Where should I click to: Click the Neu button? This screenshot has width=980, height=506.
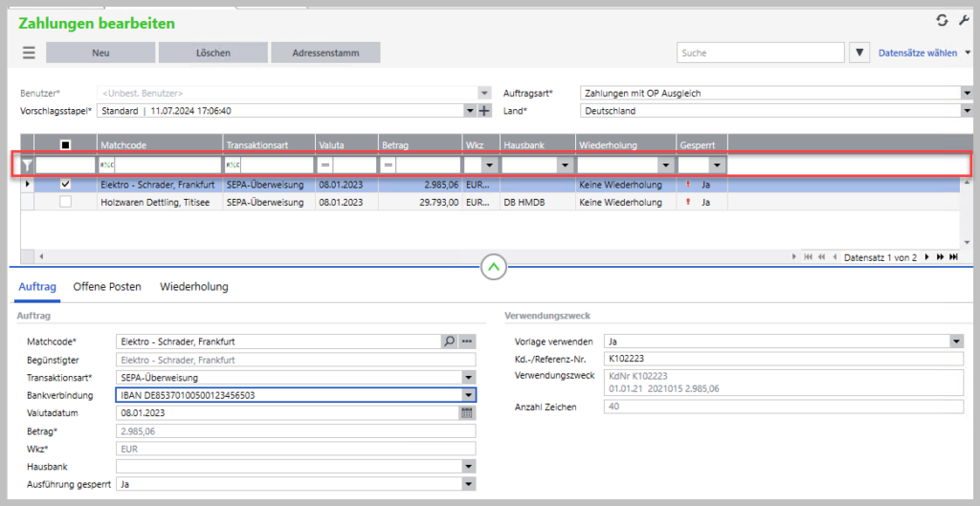pos(100,53)
